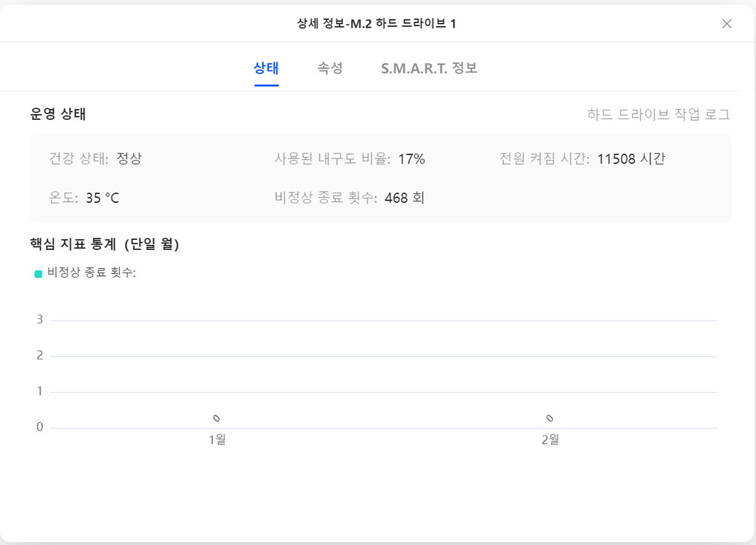The image size is (756, 545).
Task: Toggle the 비정상 종료 횟수 legend series label
Action: [92, 273]
